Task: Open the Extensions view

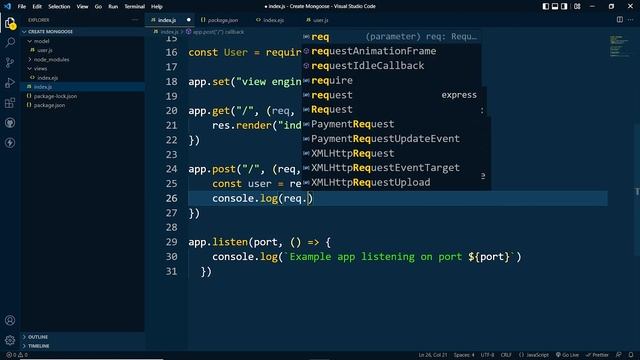Action: point(10,102)
